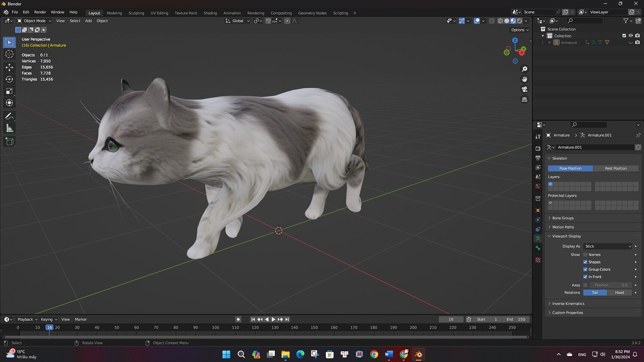Open the Object Data armature properties tab
The width and height of the screenshot is (644, 362).
(x=538, y=239)
